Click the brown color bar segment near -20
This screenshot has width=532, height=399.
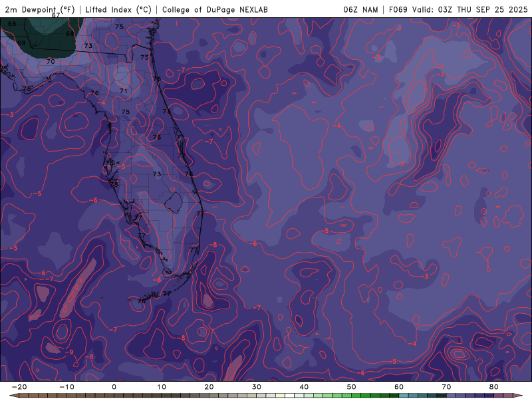[x=24, y=396]
